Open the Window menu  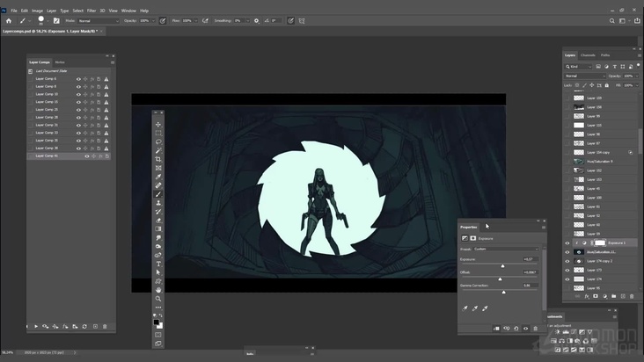point(128,11)
